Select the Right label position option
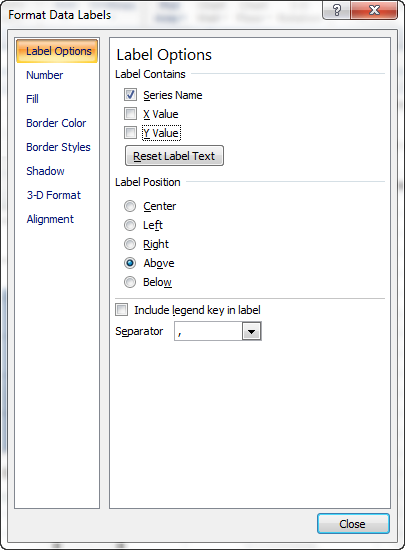Image resolution: width=405 pixels, height=550 pixels. click(x=130, y=244)
